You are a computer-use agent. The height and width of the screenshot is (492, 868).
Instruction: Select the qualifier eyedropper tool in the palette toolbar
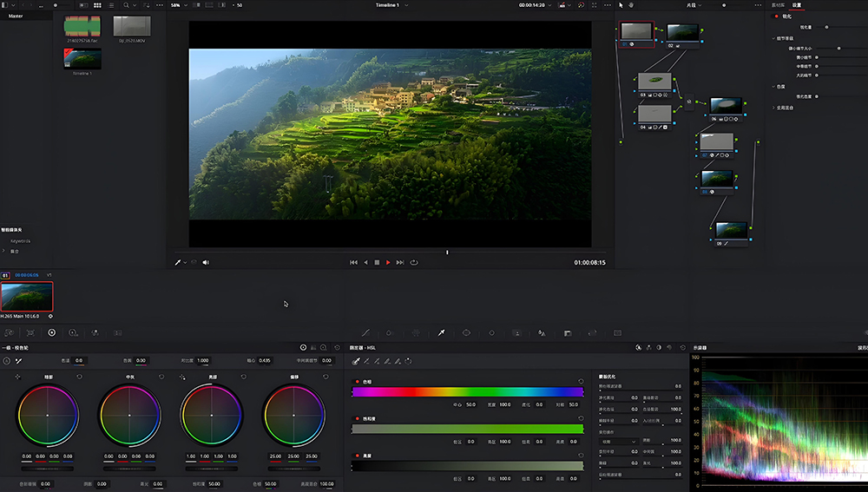tap(441, 332)
